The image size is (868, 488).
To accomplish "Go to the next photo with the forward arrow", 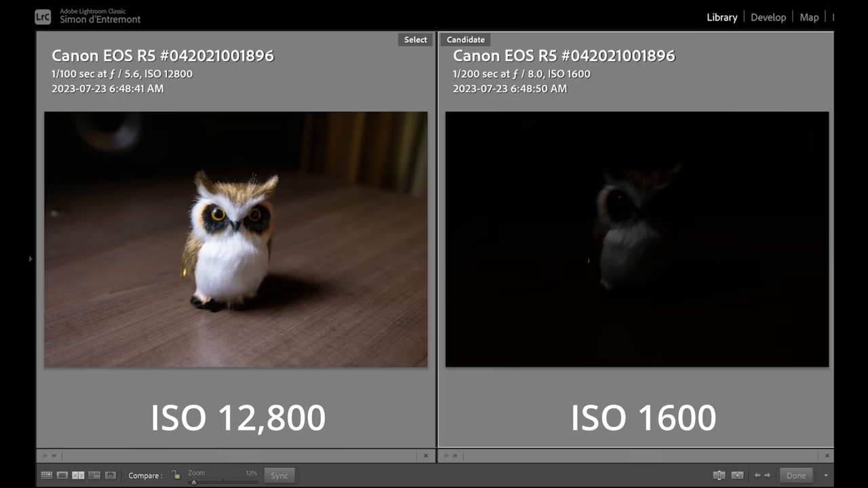I will 767,475.
